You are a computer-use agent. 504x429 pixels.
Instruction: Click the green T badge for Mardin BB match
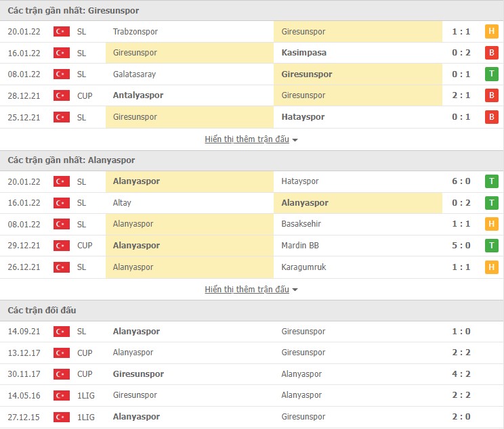(x=491, y=246)
